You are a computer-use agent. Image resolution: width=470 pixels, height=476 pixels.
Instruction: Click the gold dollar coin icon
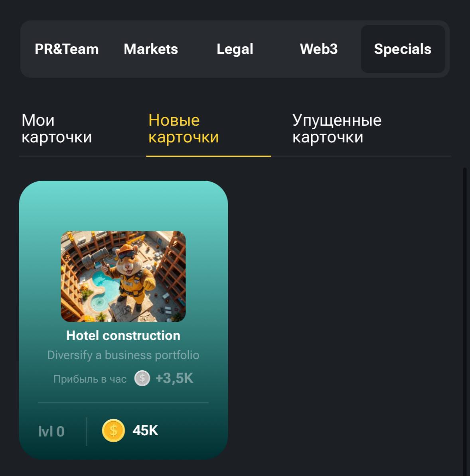coord(113,431)
